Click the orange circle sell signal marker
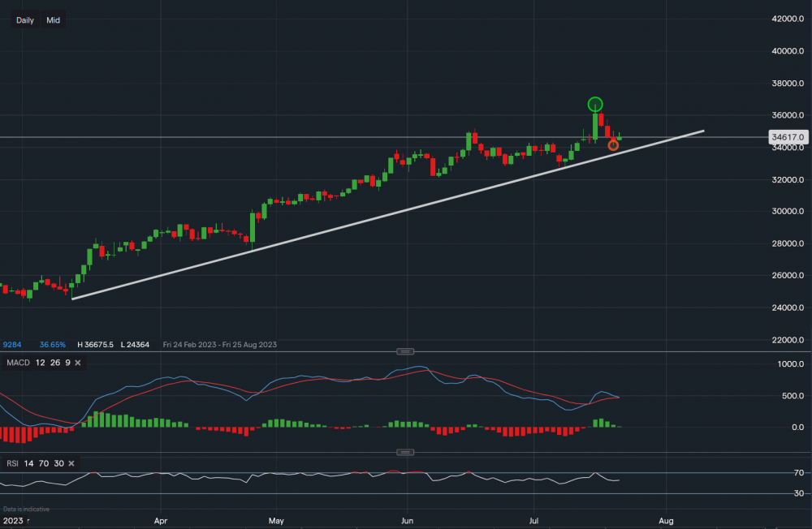812x529 pixels. coord(613,145)
